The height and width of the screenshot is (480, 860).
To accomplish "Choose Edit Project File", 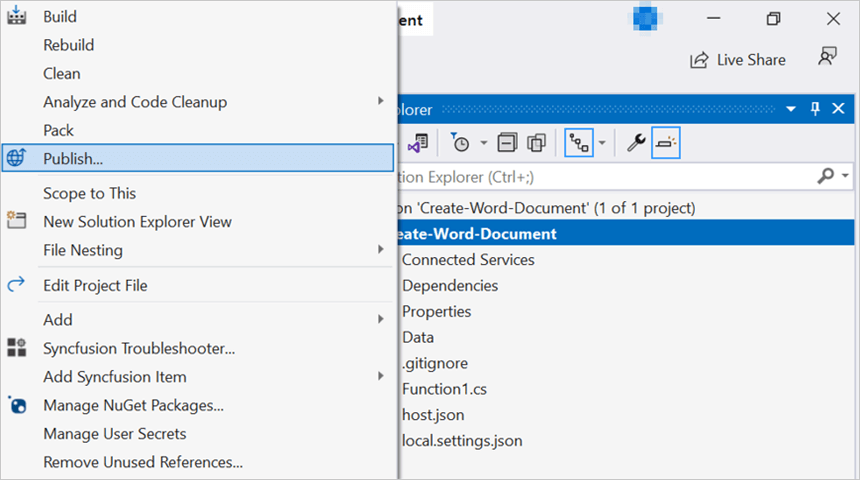I will click(x=95, y=285).
